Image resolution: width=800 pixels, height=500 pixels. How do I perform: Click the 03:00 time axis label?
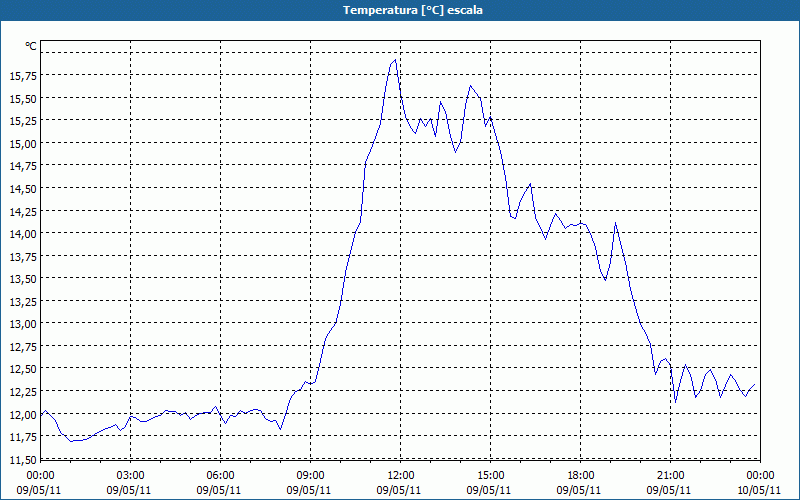point(130,475)
